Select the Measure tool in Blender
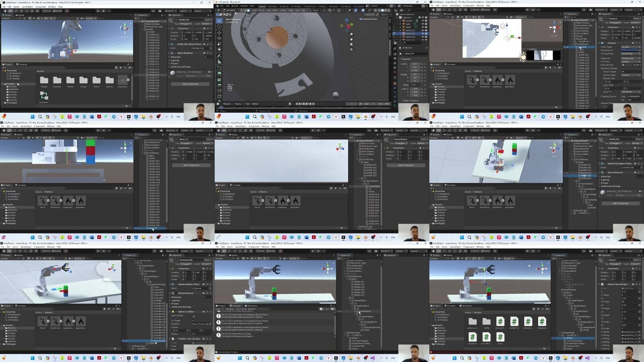The image size is (644, 362). 219,62
